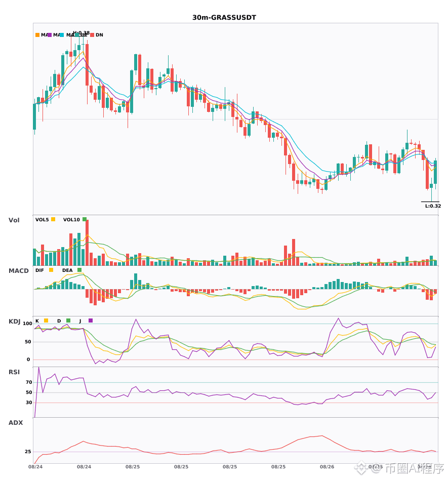Click the RSI axis value 30
The width and height of the screenshot is (448, 481).
pos(29,403)
